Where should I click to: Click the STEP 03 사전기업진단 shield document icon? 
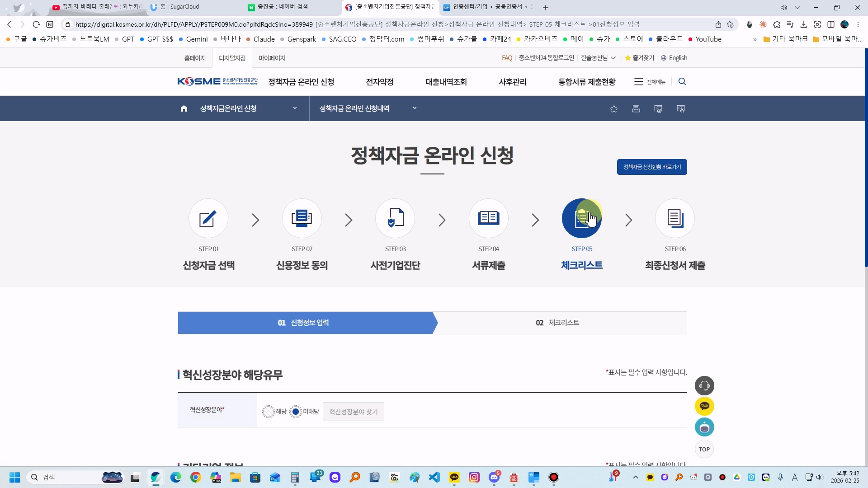click(395, 219)
